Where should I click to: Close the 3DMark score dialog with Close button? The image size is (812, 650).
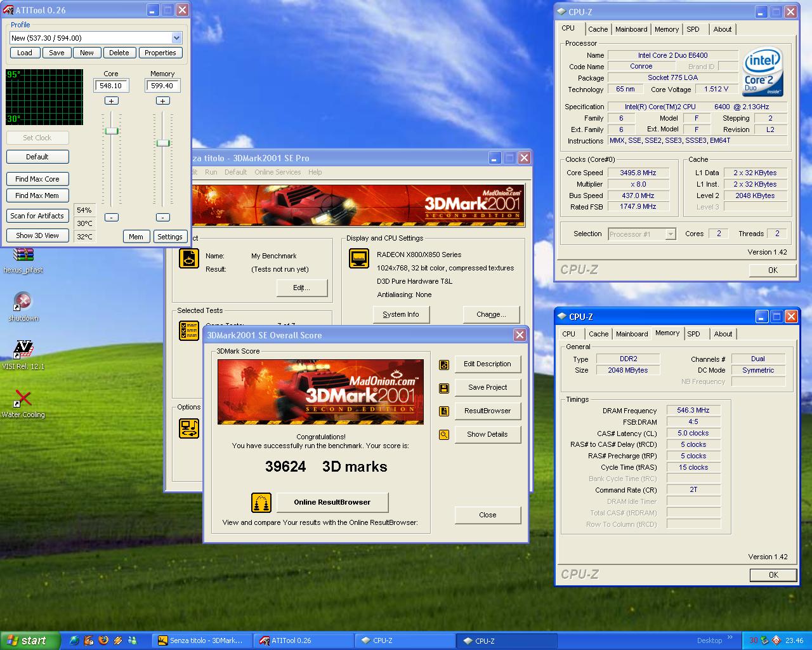(x=488, y=515)
